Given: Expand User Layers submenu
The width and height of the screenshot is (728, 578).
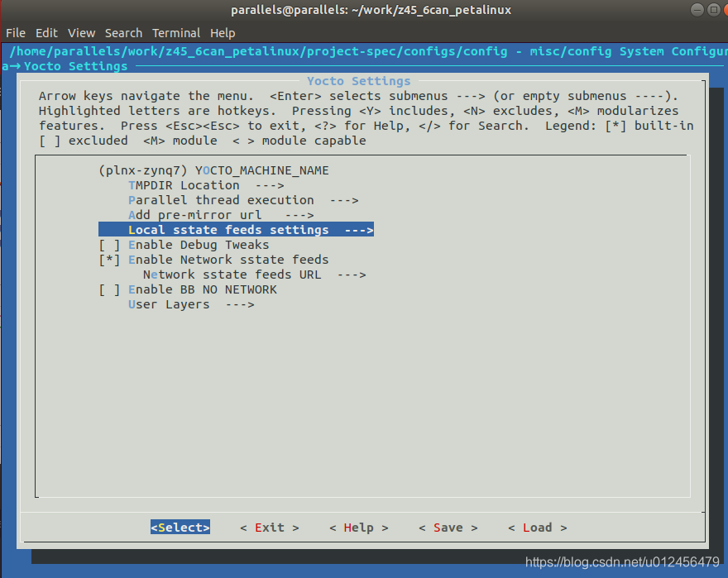Looking at the screenshot, I should [x=191, y=304].
